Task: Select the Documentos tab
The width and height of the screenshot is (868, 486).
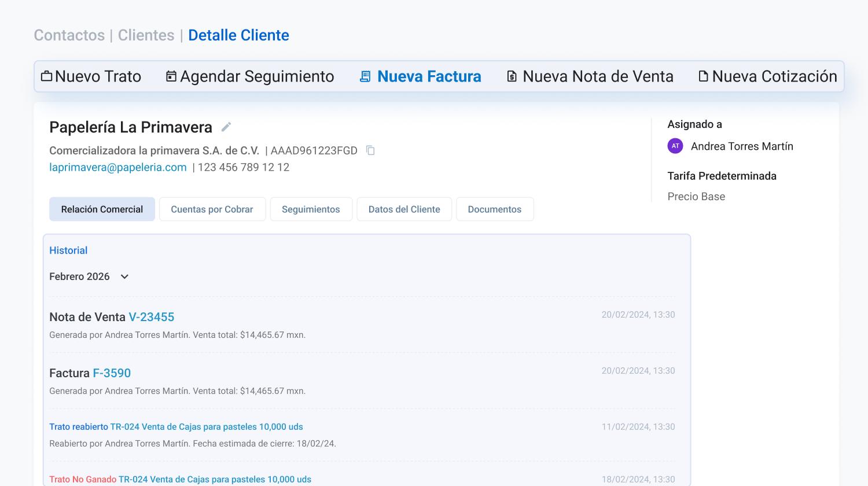Action: [x=495, y=209]
